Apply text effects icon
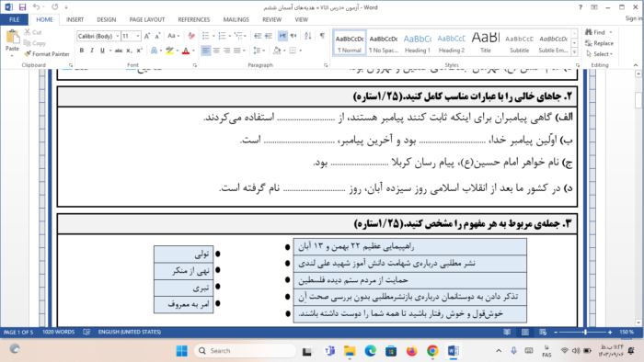 coord(154,51)
